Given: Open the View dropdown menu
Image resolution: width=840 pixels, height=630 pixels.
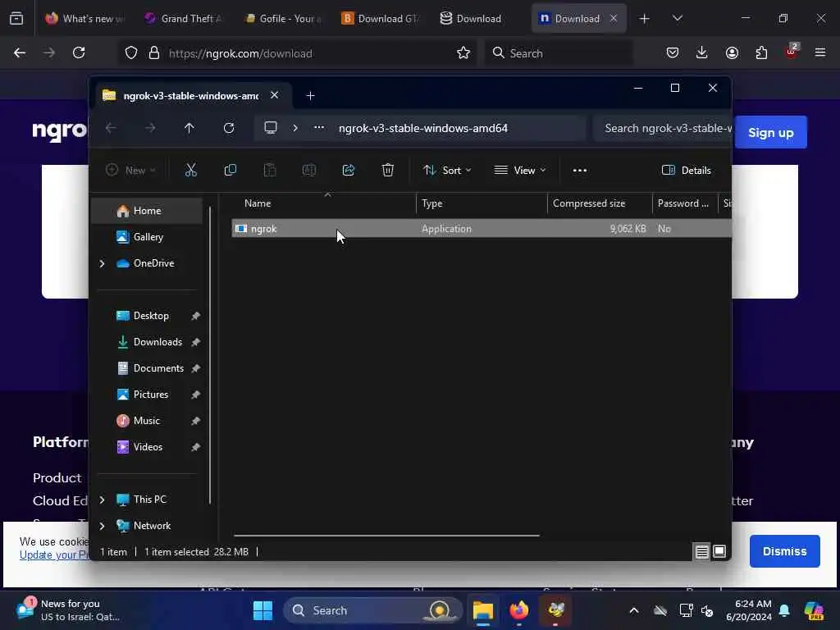Looking at the screenshot, I should [520, 171].
